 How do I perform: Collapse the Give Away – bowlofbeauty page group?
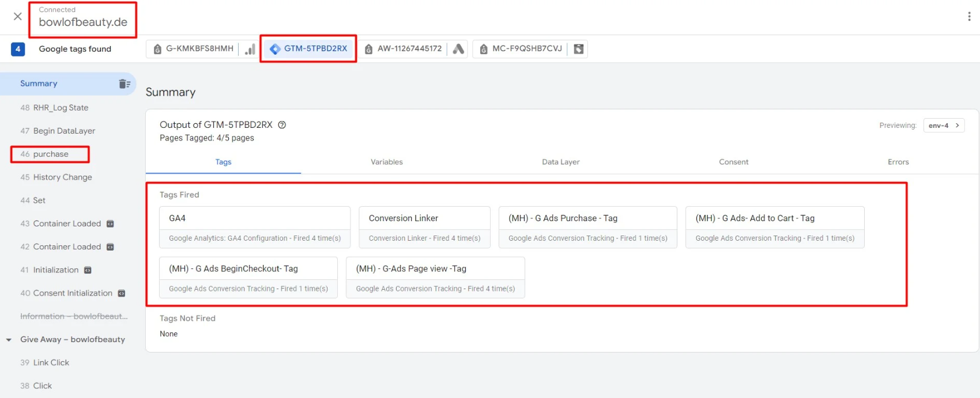(9, 340)
